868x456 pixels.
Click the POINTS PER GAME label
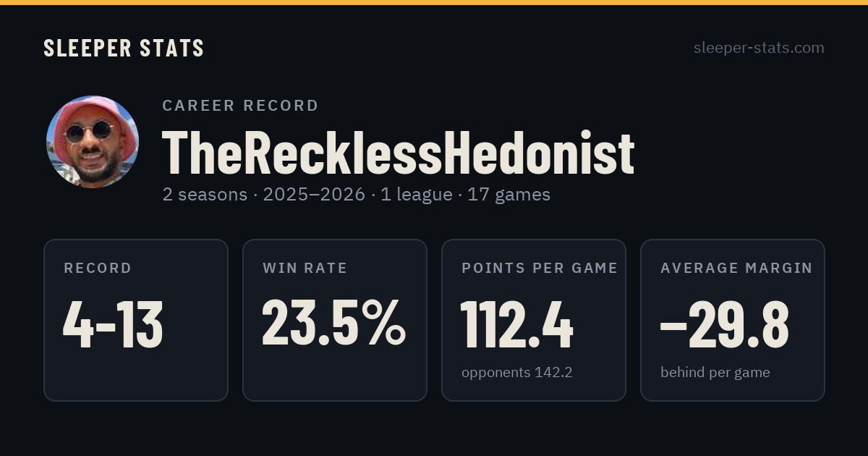[540, 269]
